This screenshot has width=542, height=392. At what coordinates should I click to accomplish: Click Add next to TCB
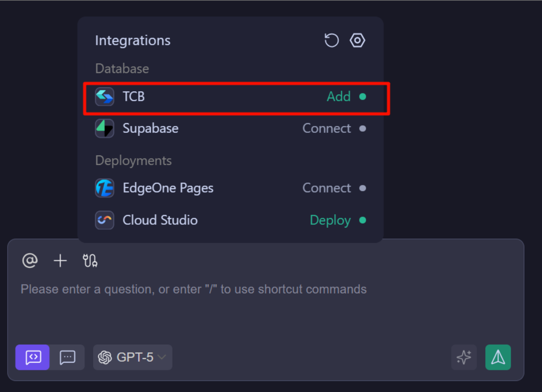pos(338,97)
